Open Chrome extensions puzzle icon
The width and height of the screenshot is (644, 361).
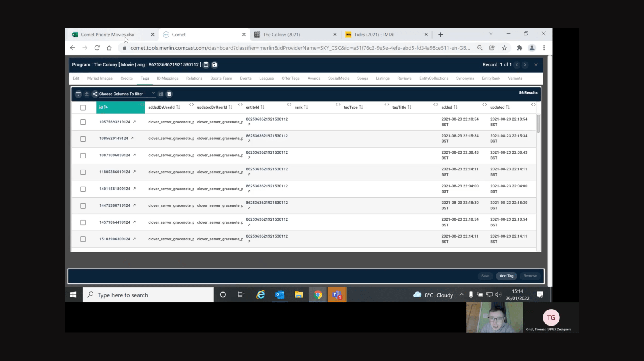pos(520,48)
